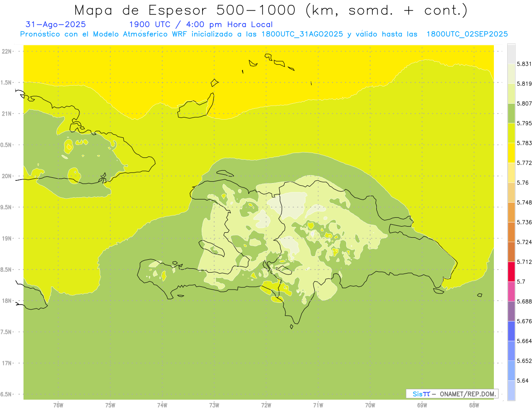Image resolution: width=532 pixels, height=411 pixels.
Task: Click the longitude axis label "76W"
Action: point(58,405)
